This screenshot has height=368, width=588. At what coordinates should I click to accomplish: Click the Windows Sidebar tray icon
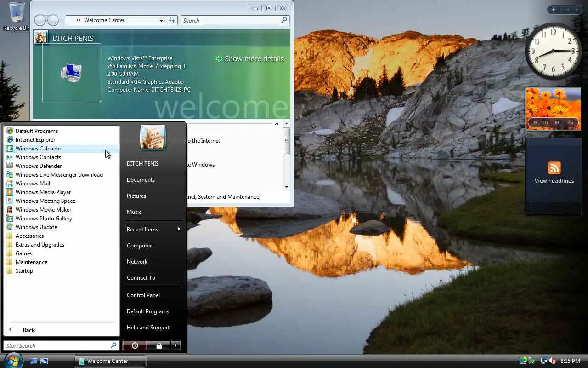tap(523, 361)
